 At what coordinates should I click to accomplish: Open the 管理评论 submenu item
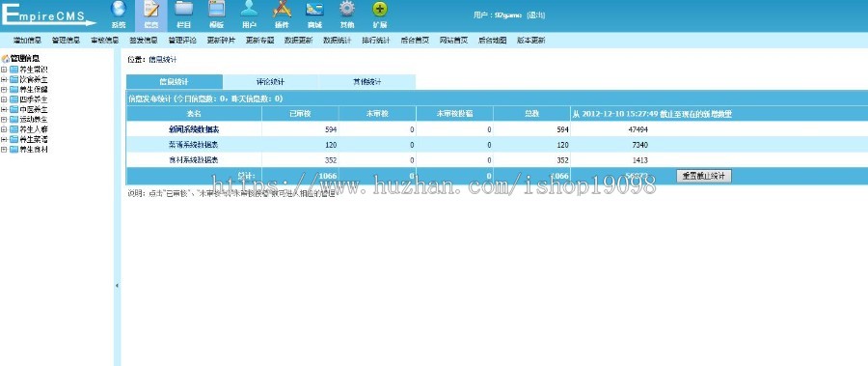(182, 41)
